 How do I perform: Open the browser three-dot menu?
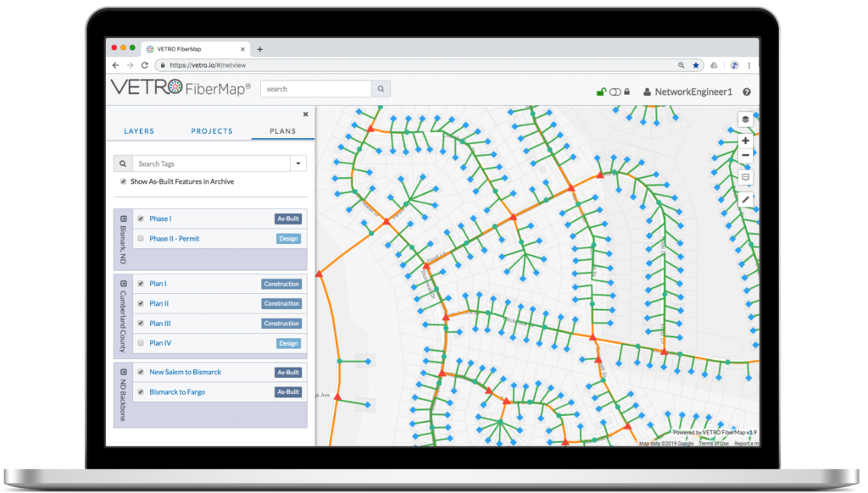pyautogui.click(x=749, y=65)
